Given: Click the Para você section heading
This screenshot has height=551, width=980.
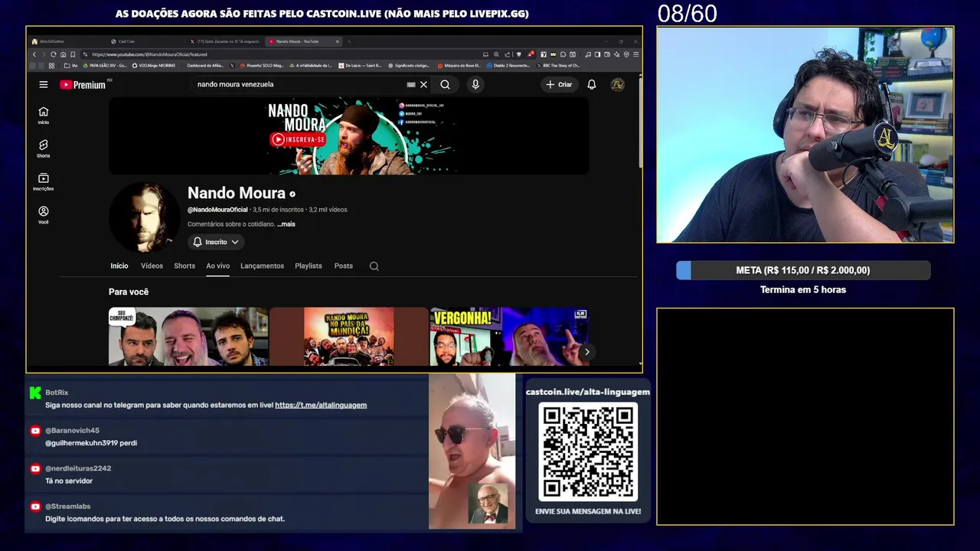Looking at the screenshot, I should coord(129,292).
